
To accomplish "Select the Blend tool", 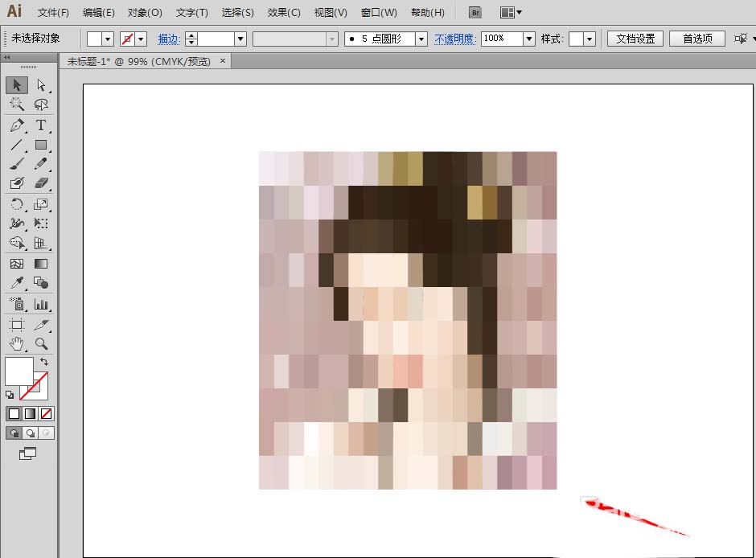I will pyautogui.click(x=41, y=283).
